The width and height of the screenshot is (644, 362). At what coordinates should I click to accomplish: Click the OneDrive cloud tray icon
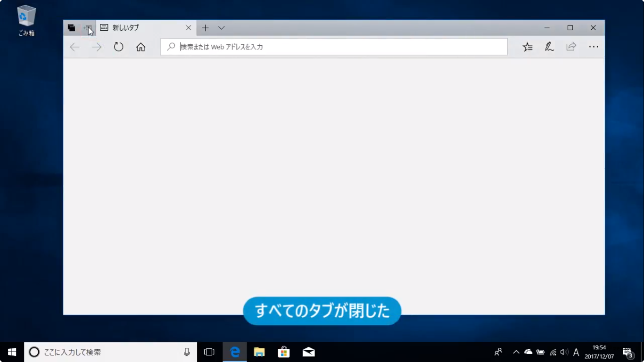click(528, 352)
